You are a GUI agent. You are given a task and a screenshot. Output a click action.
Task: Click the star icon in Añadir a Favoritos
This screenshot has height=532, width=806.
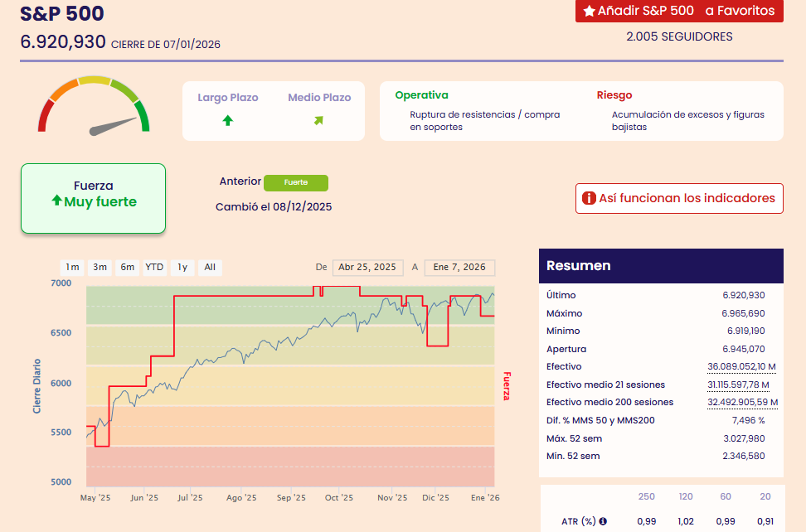coord(589,11)
